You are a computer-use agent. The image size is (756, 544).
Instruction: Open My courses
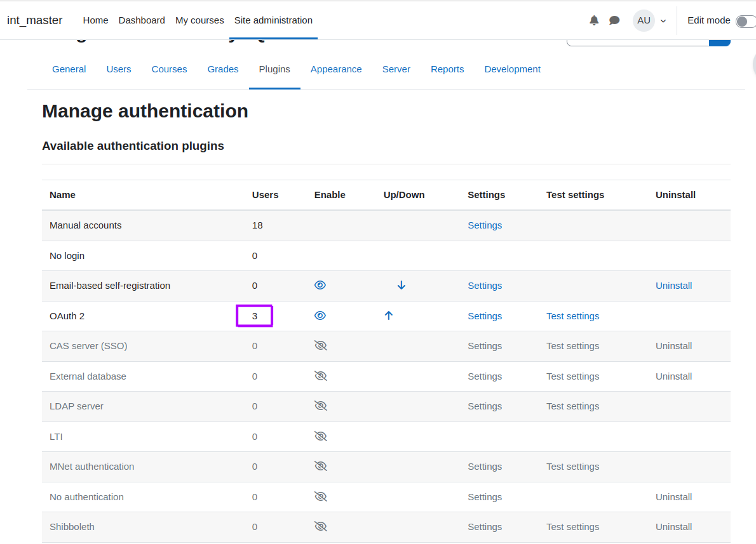pyautogui.click(x=199, y=20)
